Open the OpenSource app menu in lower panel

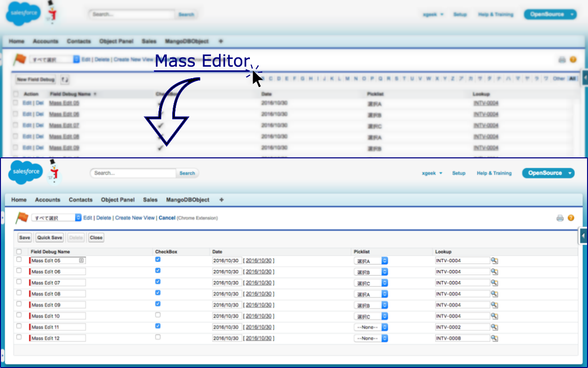pos(548,173)
